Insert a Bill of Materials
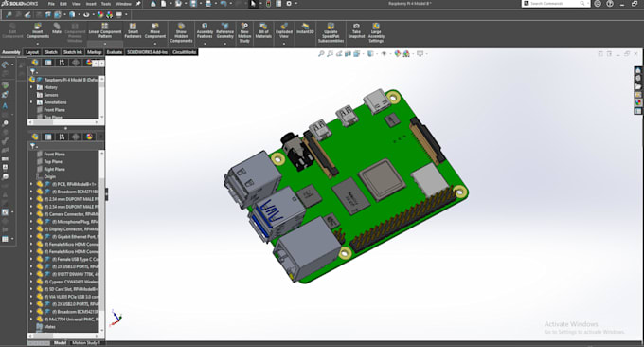The image size is (644, 347). (263, 31)
